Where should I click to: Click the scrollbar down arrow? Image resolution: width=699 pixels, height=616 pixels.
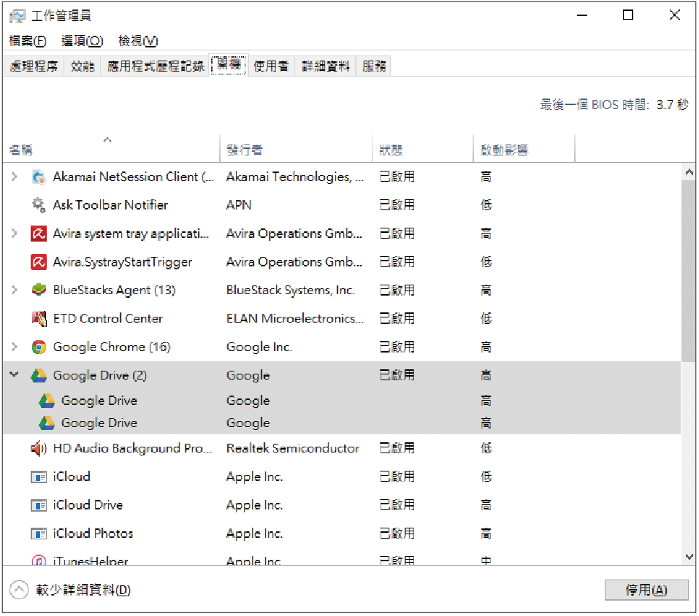click(x=690, y=557)
